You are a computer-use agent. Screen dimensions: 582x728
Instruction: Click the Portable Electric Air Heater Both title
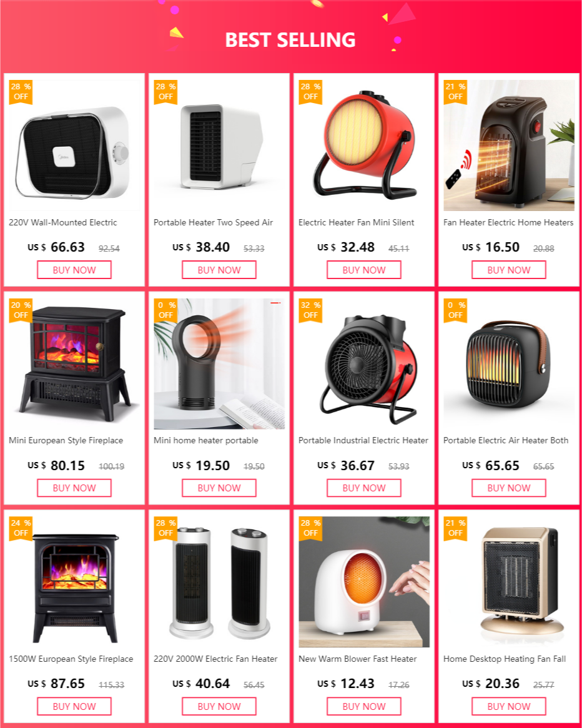(x=506, y=441)
